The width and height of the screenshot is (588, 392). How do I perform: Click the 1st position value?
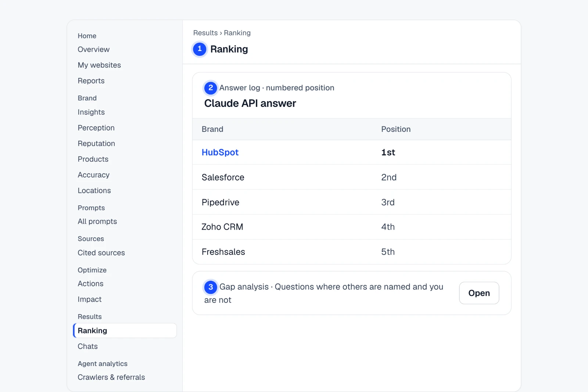tap(388, 152)
